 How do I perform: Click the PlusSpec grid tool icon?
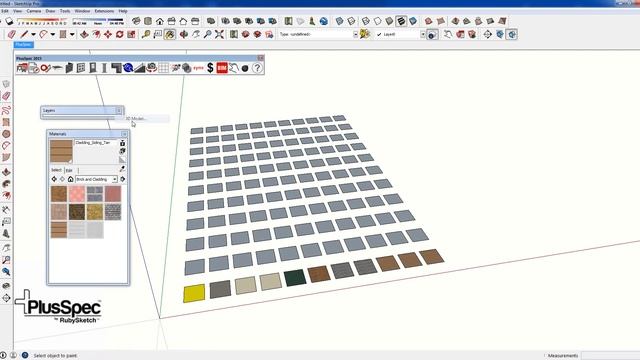point(163,68)
